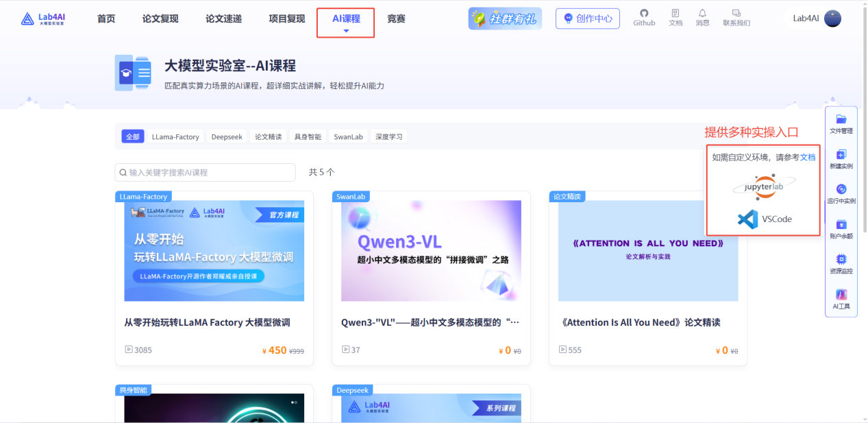Image resolution: width=868 pixels, height=423 pixels.
Task: Enable the Deepseek category filter
Action: point(227,136)
